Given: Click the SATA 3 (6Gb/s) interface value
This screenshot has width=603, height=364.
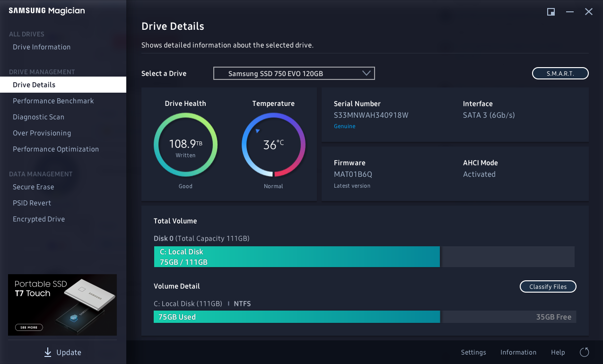Looking at the screenshot, I should [x=489, y=115].
